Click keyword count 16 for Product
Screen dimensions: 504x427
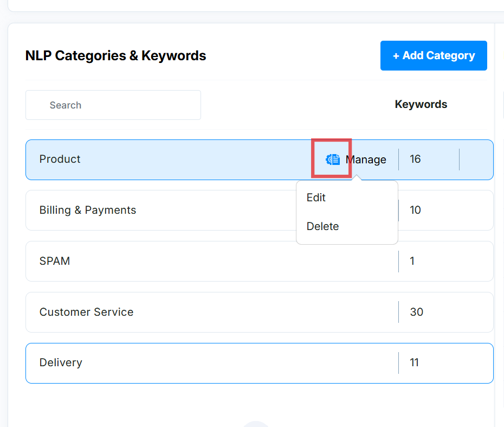(x=415, y=159)
